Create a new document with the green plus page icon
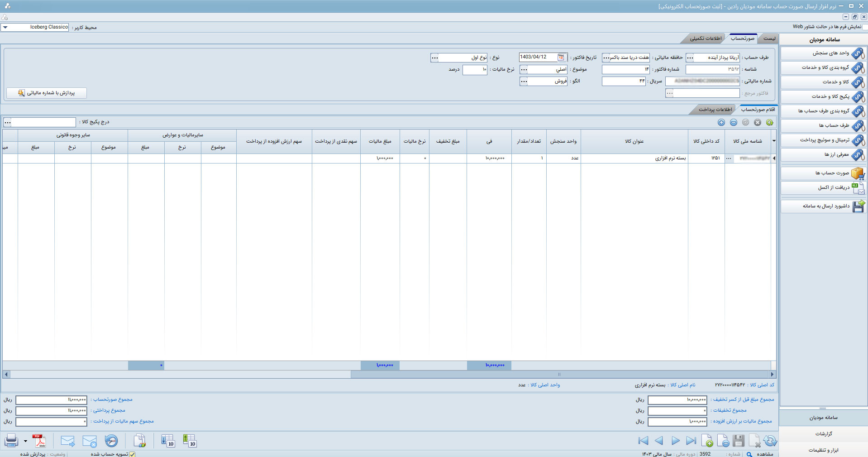This screenshot has width=868, height=457. [x=707, y=441]
